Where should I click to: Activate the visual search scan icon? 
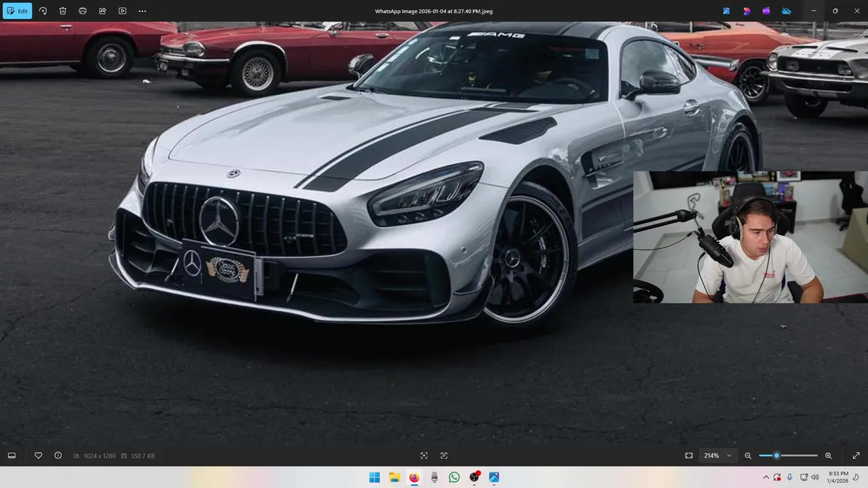point(424,455)
